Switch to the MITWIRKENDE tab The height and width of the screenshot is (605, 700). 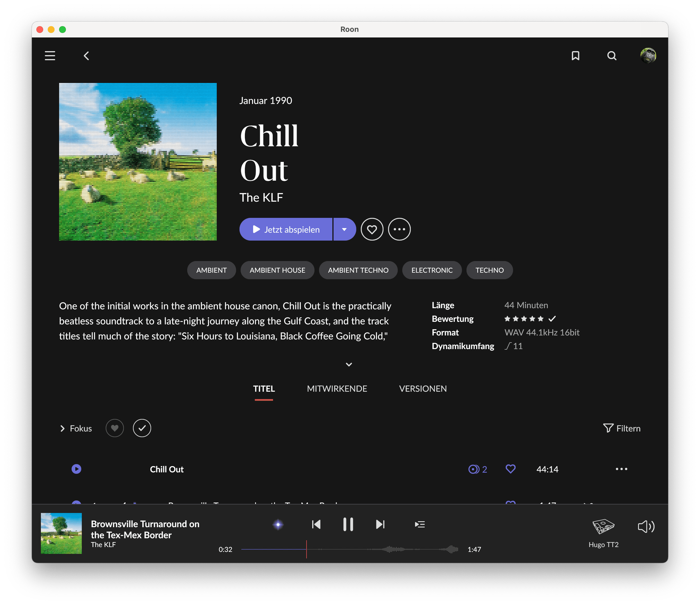pos(337,389)
